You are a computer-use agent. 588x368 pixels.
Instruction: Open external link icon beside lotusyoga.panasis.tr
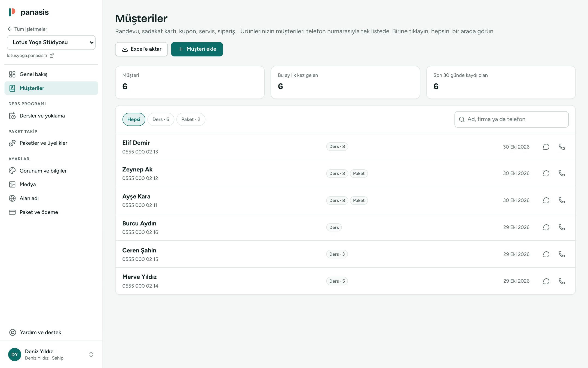click(52, 56)
